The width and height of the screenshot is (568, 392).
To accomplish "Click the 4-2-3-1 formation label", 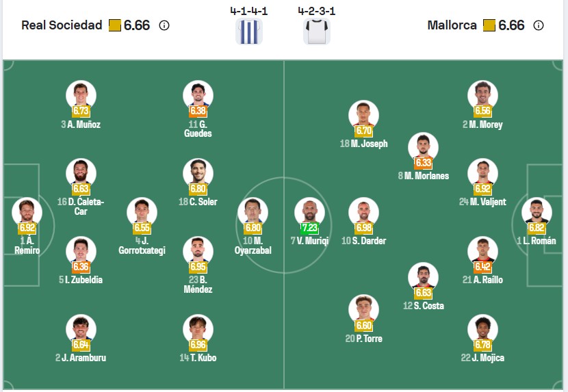I will pyautogui.click(x=317, y=11).
